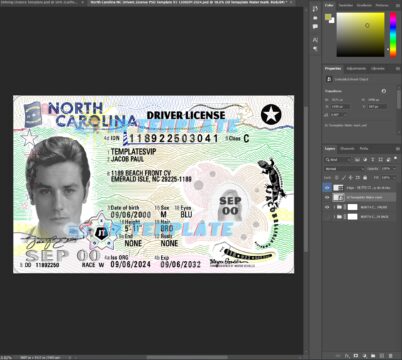Switch to the Color tab
The height and width of the screenshot is (360, 402).
329,6
